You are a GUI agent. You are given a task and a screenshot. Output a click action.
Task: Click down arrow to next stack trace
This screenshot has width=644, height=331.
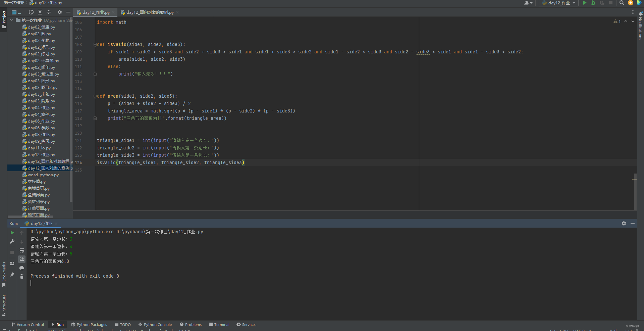tap(22, 241)
